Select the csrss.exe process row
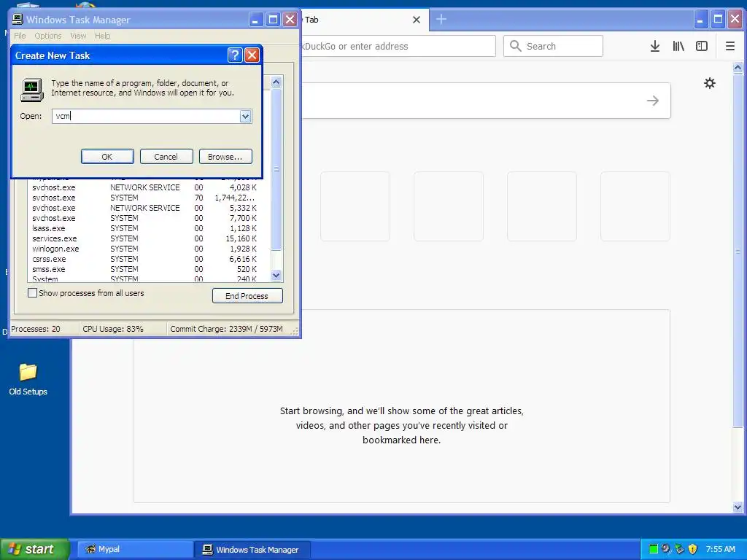Screen dimensions: 747x560 point(145,259)
